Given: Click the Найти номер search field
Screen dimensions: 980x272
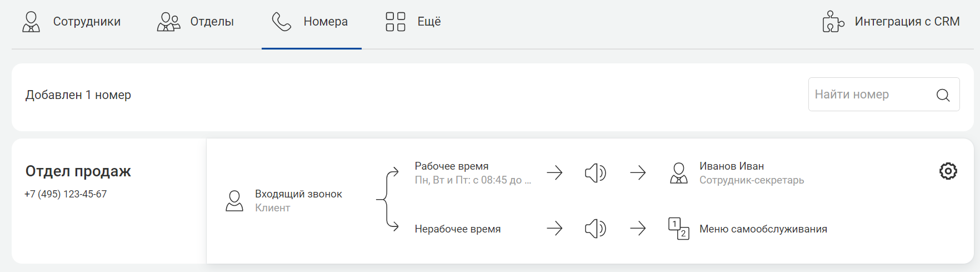Looking at the screenshot, I should (884, 95).
